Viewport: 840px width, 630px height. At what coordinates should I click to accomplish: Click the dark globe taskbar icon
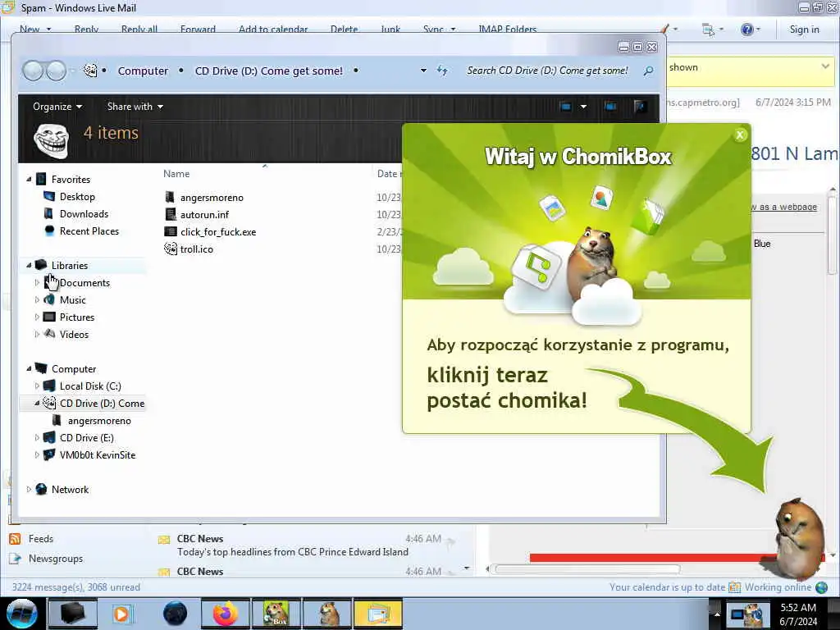click(x=175, y=614)
